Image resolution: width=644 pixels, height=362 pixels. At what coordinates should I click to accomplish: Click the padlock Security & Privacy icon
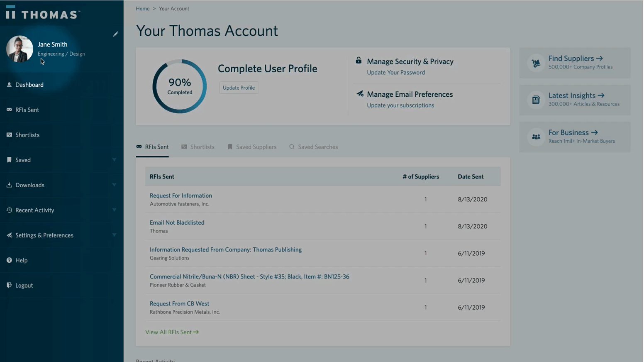(359, 61)
